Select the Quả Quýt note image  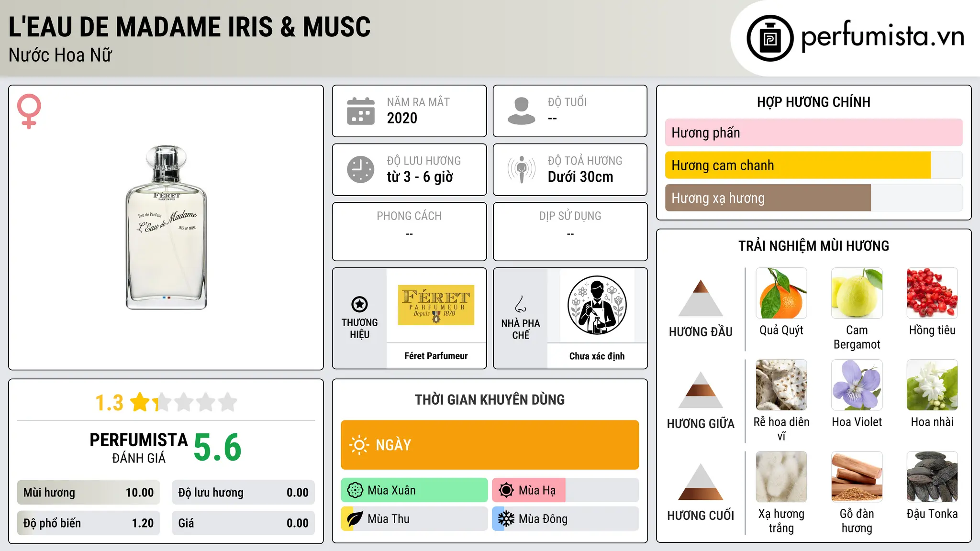coord(781,293)
